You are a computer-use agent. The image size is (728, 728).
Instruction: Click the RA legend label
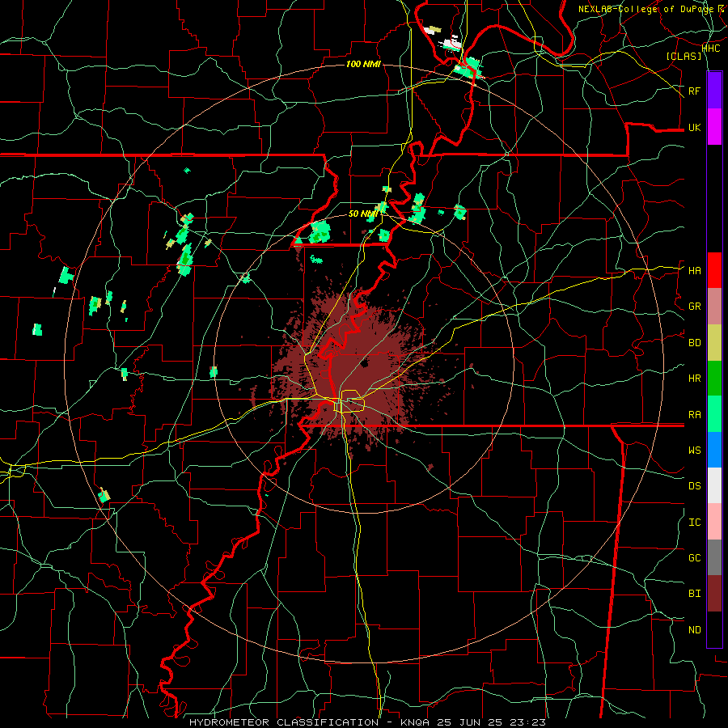pos(694,415)
